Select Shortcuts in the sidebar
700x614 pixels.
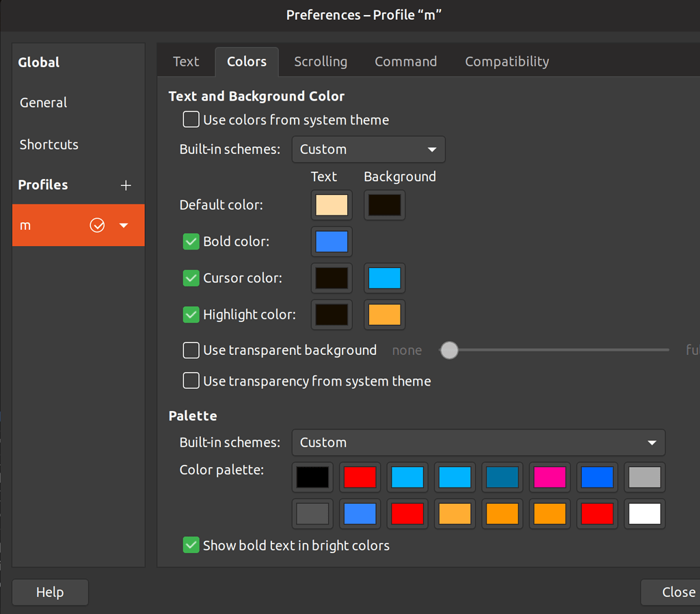[49, 144]
